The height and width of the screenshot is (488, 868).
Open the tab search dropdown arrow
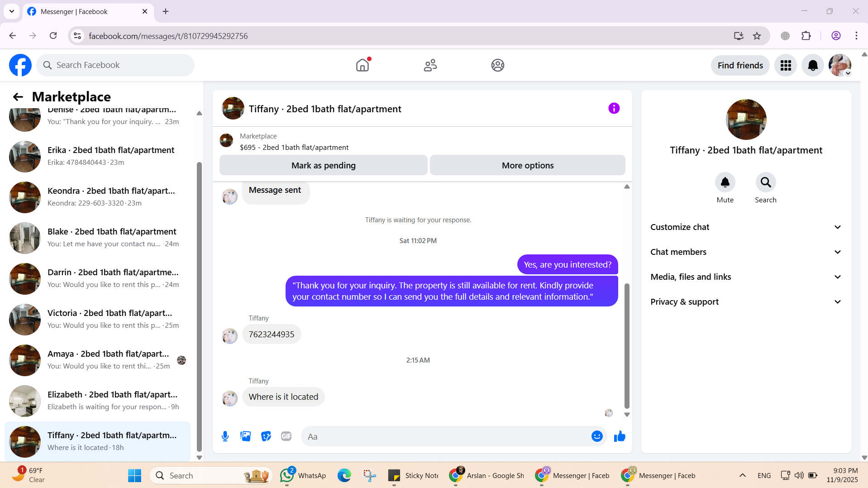click(12, 11)
